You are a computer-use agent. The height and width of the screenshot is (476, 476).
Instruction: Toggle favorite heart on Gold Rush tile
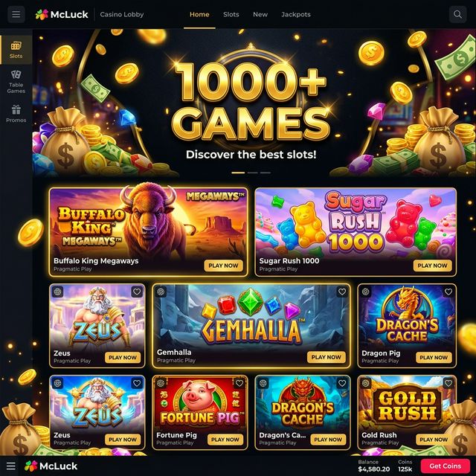pos(448,384)
